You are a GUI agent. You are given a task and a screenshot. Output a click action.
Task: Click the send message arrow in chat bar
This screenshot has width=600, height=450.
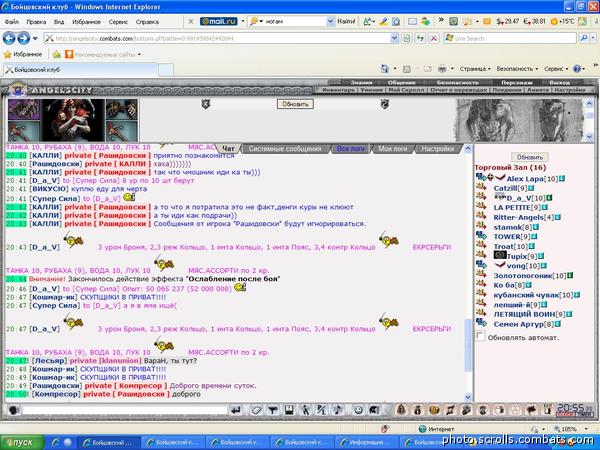tap(236, 410)
